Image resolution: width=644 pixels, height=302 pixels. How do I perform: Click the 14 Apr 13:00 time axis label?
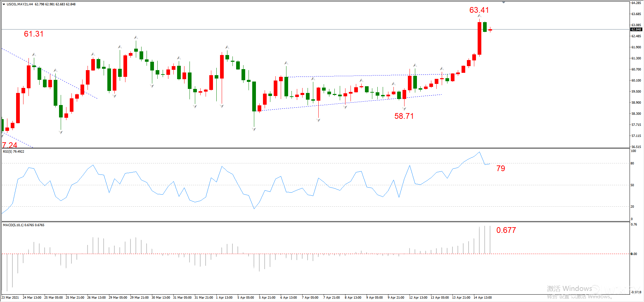point(482,298)
